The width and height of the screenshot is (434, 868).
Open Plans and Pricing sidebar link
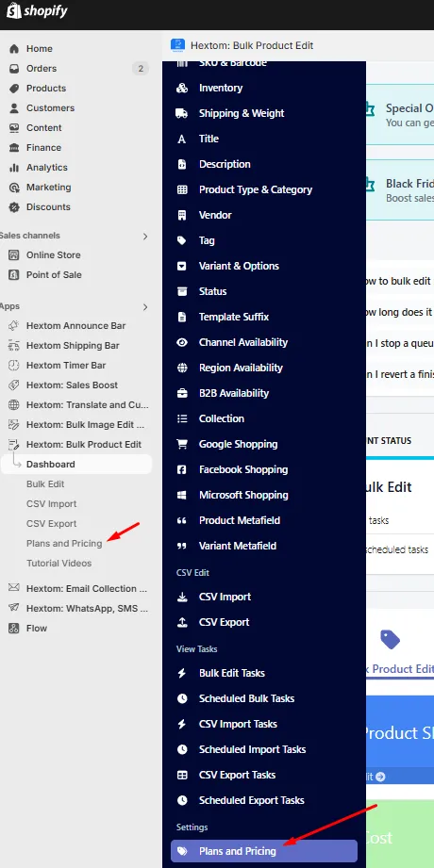pyautogui.click(x=64, y=544)
